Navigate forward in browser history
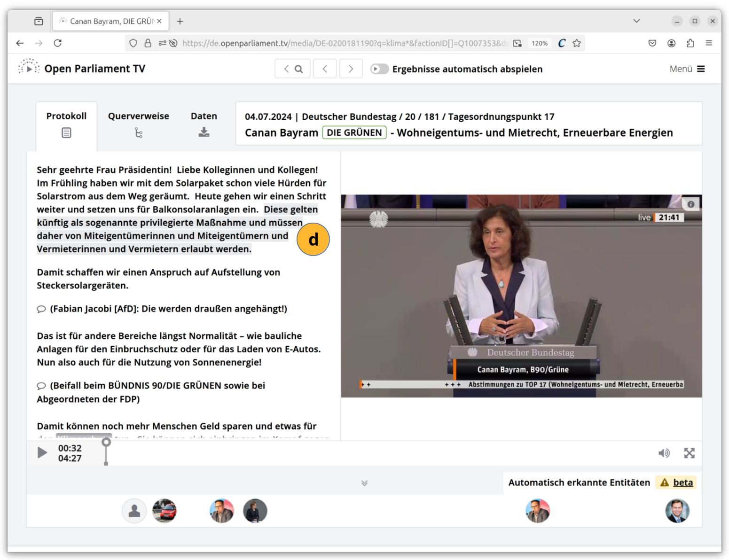Viewport: 729px width, 560px height. coord(39,43)
